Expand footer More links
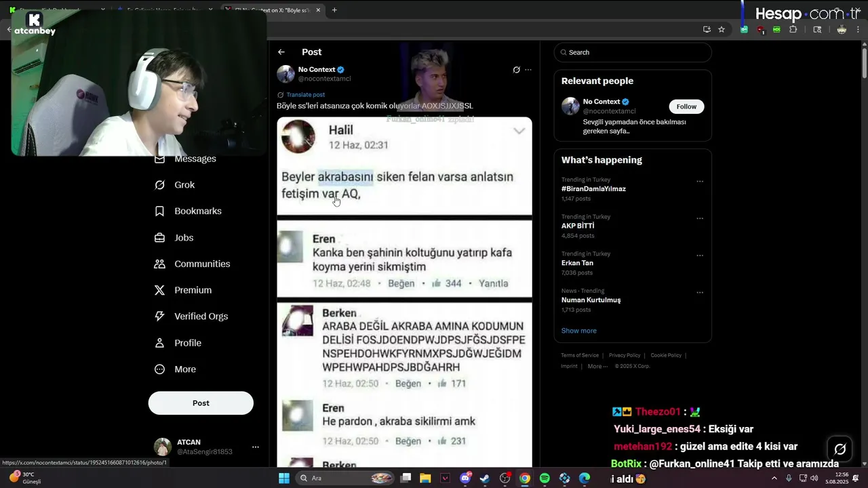868x488 pixels. click(597, 366)
